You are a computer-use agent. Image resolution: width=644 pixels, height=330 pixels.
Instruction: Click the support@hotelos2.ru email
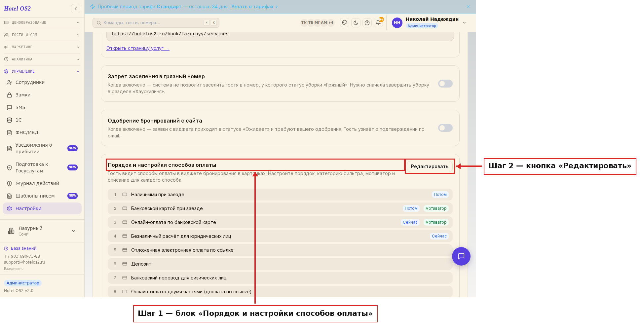click(24, 262)
